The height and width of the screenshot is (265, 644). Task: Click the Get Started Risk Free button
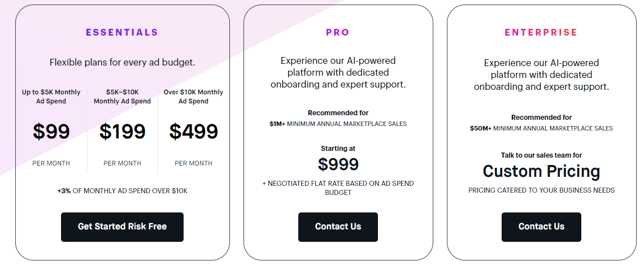[x=122, y=227]
